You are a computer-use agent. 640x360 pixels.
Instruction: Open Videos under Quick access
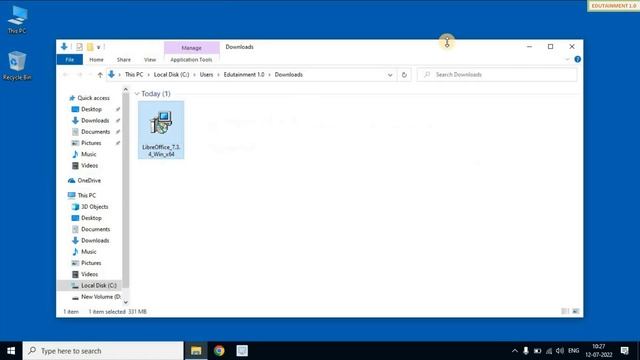tap(89, 166)
